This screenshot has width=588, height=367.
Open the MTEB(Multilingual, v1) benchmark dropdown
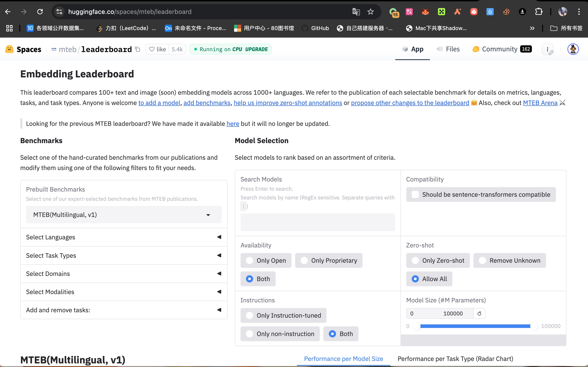click(x=124, y=214)
